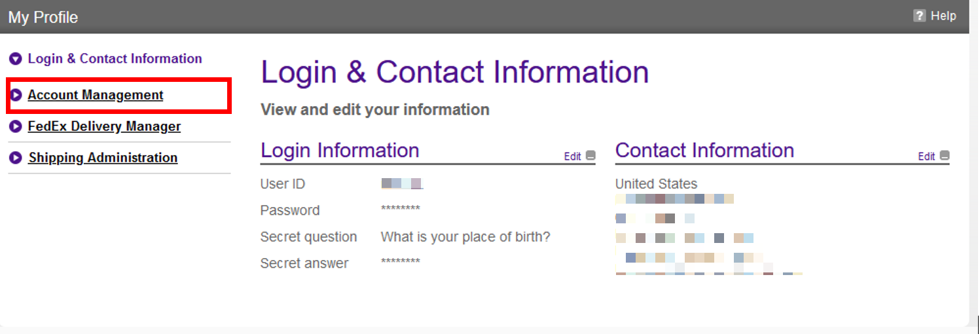Click the arrow icon beside FedEx Delivery Manager
This screenshot has width=980, height=334.
16,126
